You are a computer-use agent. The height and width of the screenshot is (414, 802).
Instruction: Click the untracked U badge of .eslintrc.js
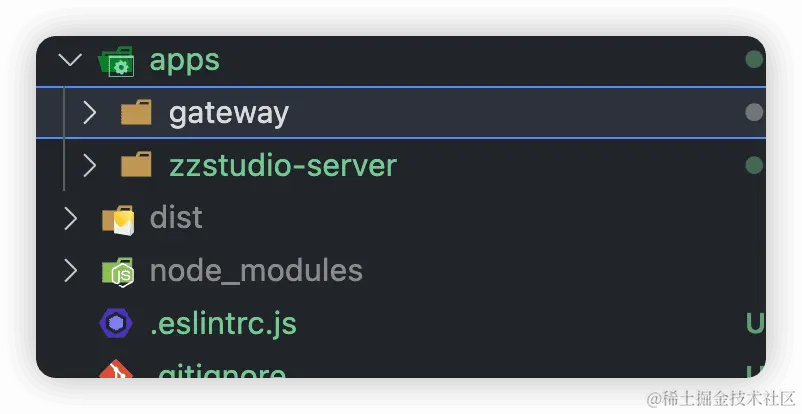(755, 323)
